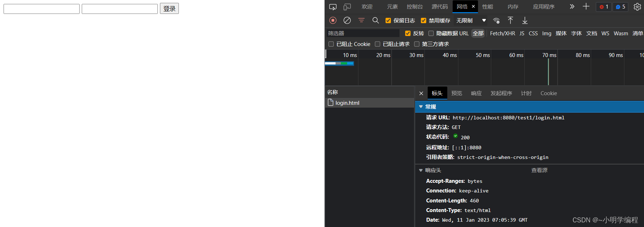Uncheck 保留日志 checkbox
The width and height of the screenshot is (644, 227).
(388, 21)
